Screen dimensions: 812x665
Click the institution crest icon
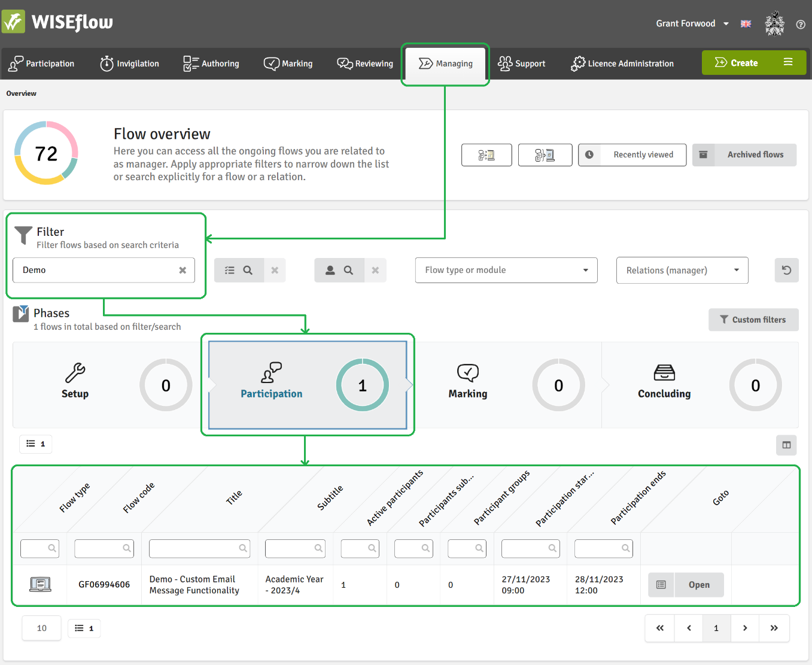[775, 24]
